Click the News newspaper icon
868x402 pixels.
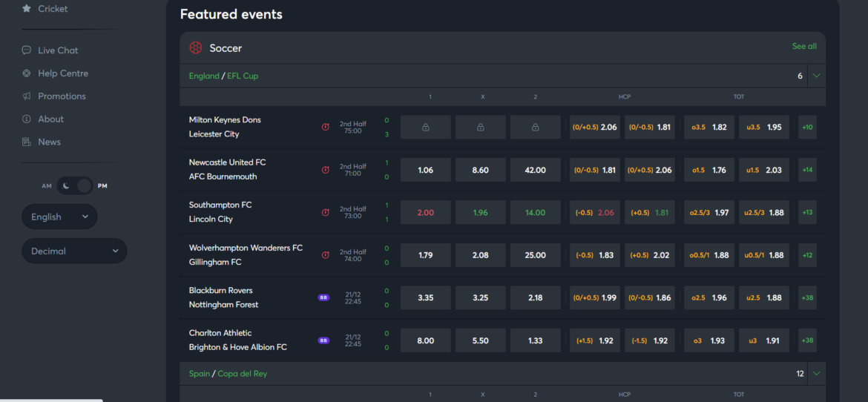pyautogui.click(x=26, y=142)
